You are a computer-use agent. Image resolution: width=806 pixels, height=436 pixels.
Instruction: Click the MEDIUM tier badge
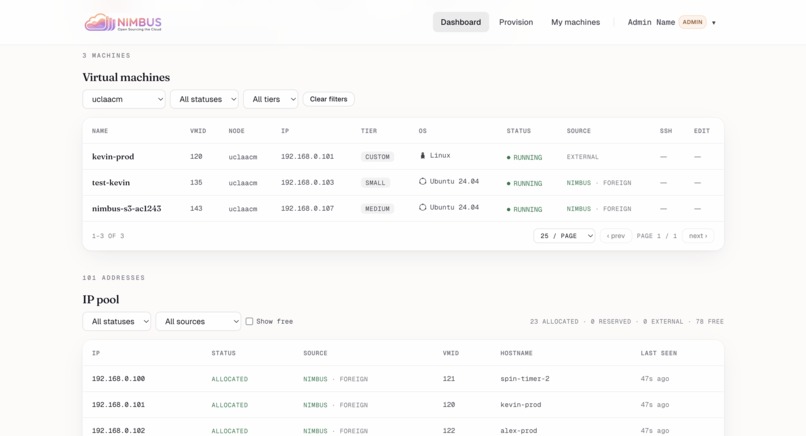tap(377, 209)
